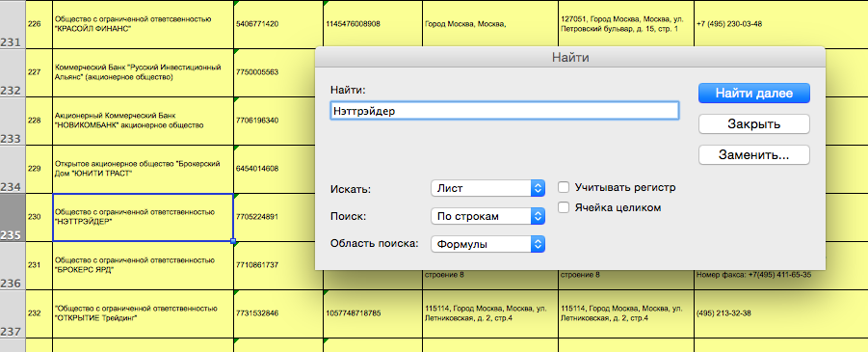Select the "Город Москва, Москва," cell in row 231
This screenshot has height=352, width=868.
click(490, 24)
